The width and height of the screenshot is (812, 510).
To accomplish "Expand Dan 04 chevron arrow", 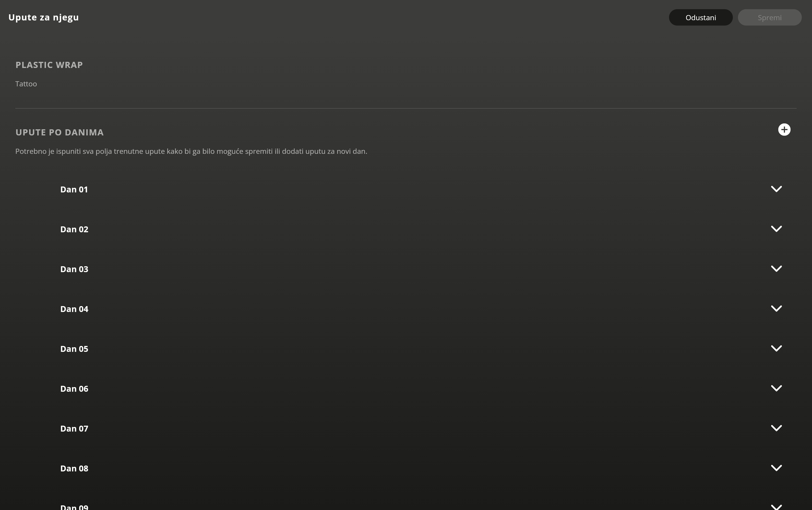I will pyautogui.click(x=776, y=308).
